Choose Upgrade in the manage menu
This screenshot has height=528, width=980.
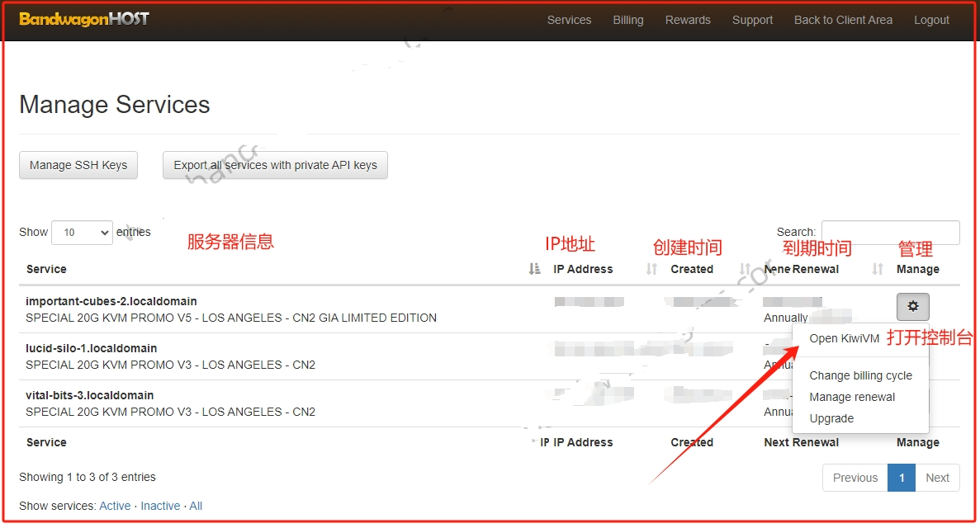[831, 418]
